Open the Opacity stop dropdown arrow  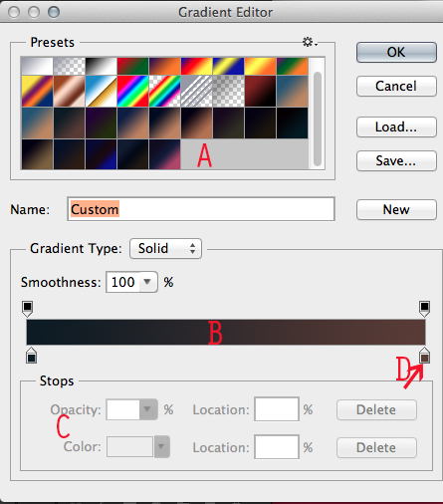(x=147, y=409)
